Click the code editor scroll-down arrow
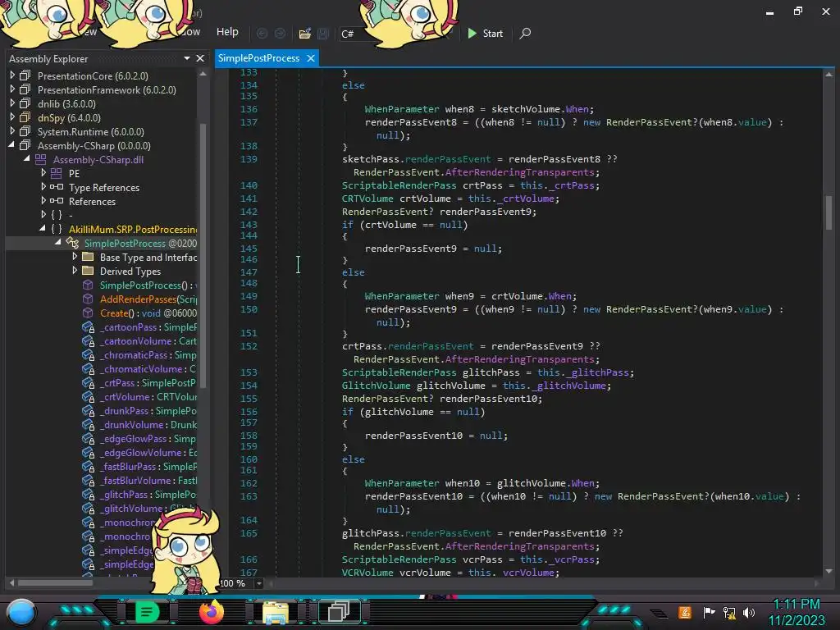The image size is (840, 630). pos(829,571)
